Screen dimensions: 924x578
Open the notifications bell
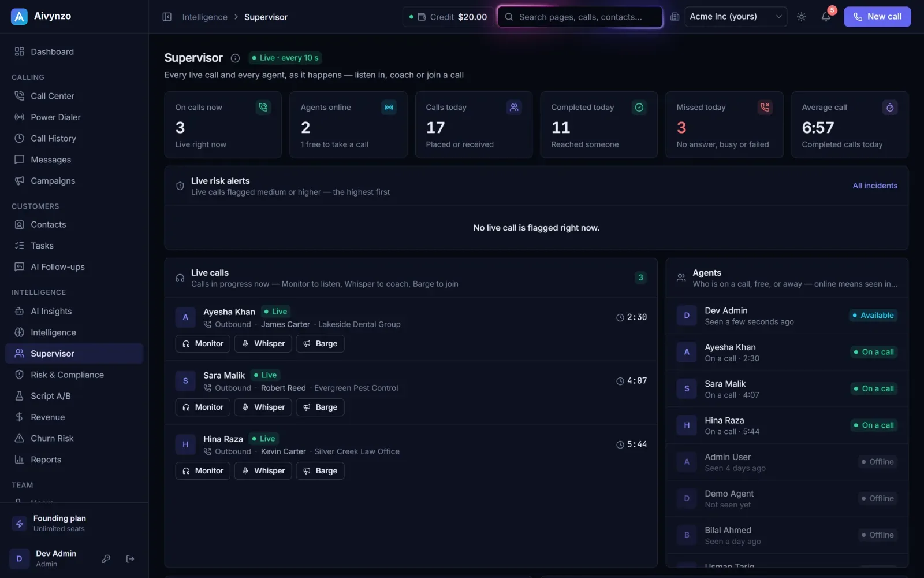tap(826, 17)
